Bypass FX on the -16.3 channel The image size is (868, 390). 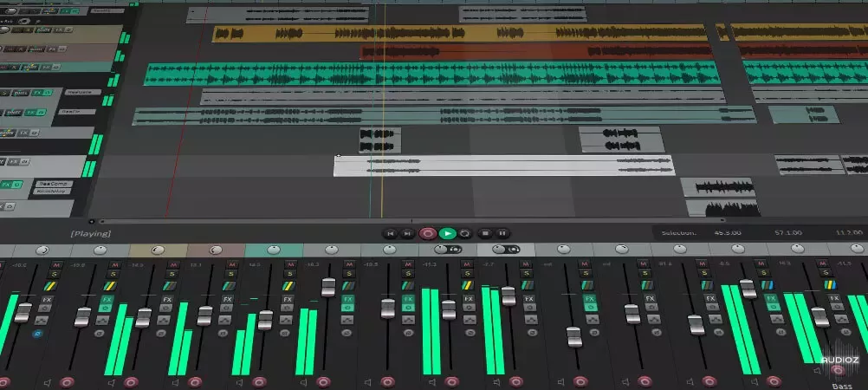click(x=347, y=308)
